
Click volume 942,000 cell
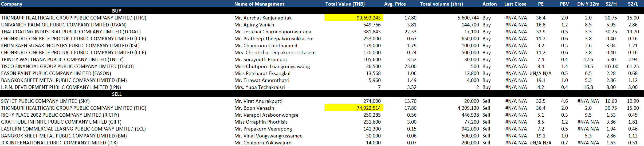coord(470,129)
